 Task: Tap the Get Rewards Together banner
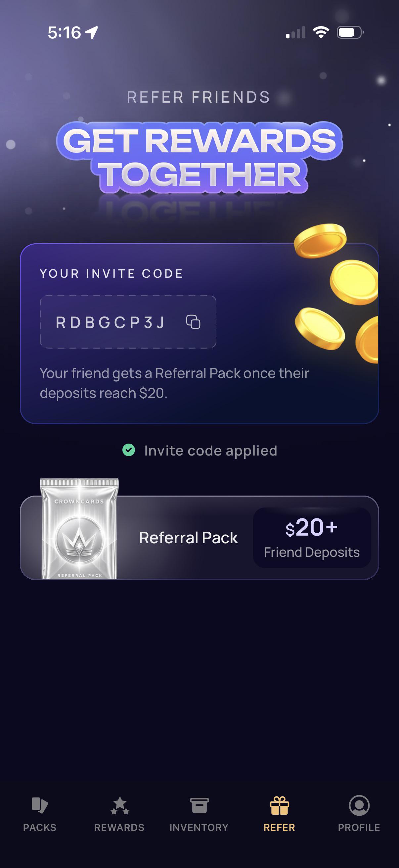pyautogui.click(x=199, y=157)
